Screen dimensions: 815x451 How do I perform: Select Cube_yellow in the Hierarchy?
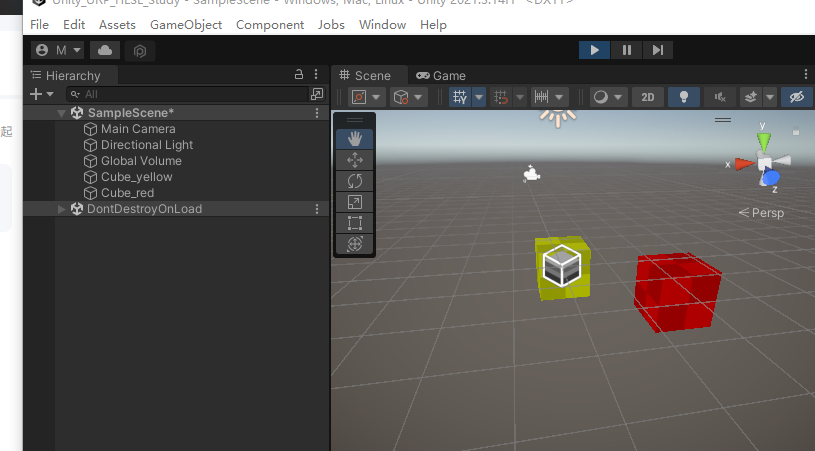pos(136,177)
